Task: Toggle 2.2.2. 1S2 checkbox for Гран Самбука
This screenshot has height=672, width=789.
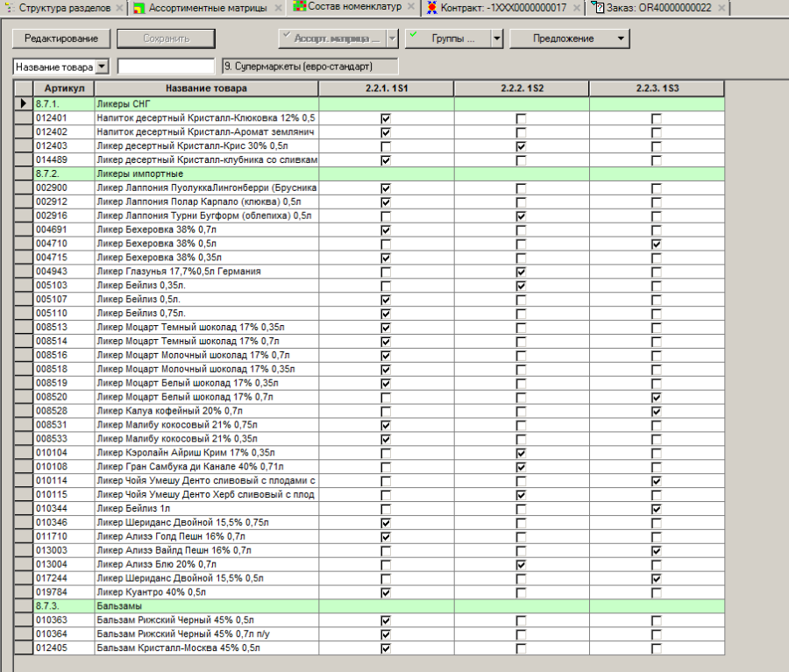Action: tap(522, 467)
